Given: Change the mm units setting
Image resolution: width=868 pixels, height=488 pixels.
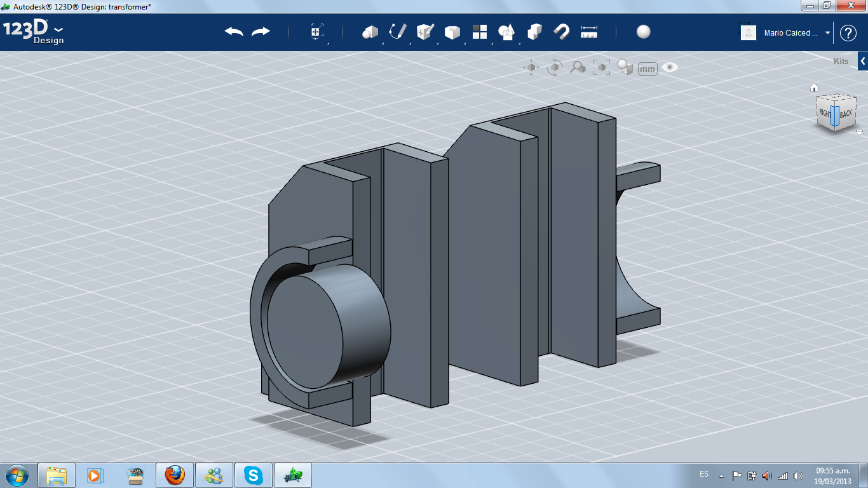Looking at the screenshot, I should (648, 69).
